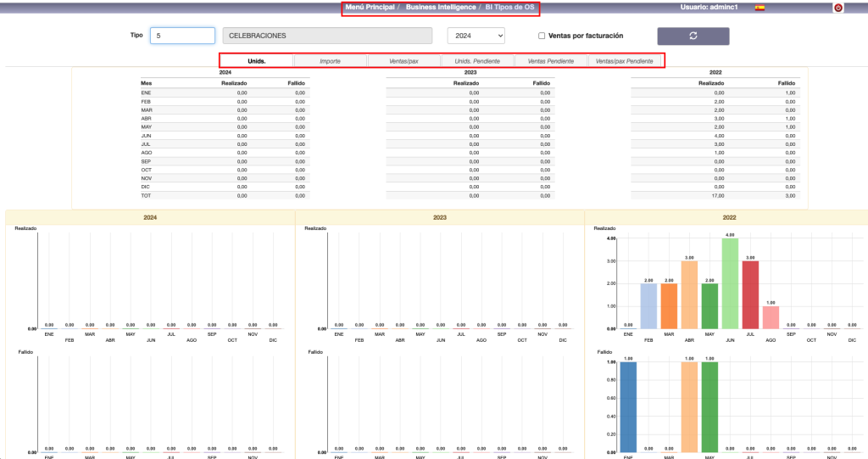
Task: Click the BI Tipos de OS breadcrumb
Action: (509, 7)
